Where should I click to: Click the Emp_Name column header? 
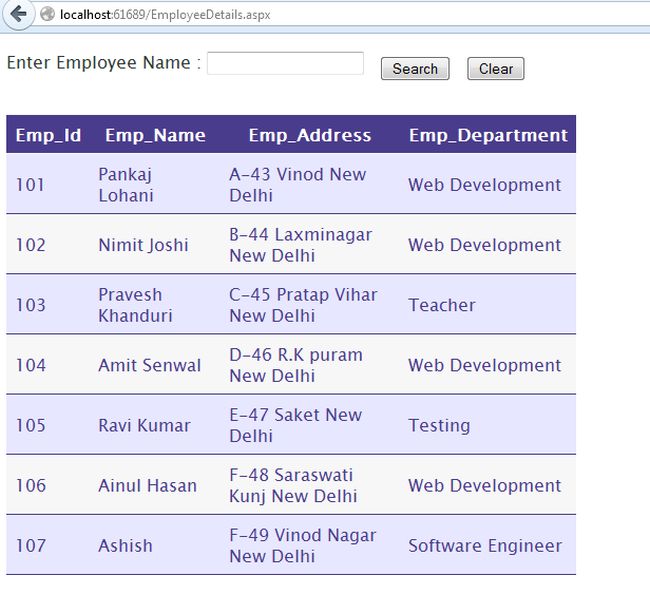tap(155, 135)
